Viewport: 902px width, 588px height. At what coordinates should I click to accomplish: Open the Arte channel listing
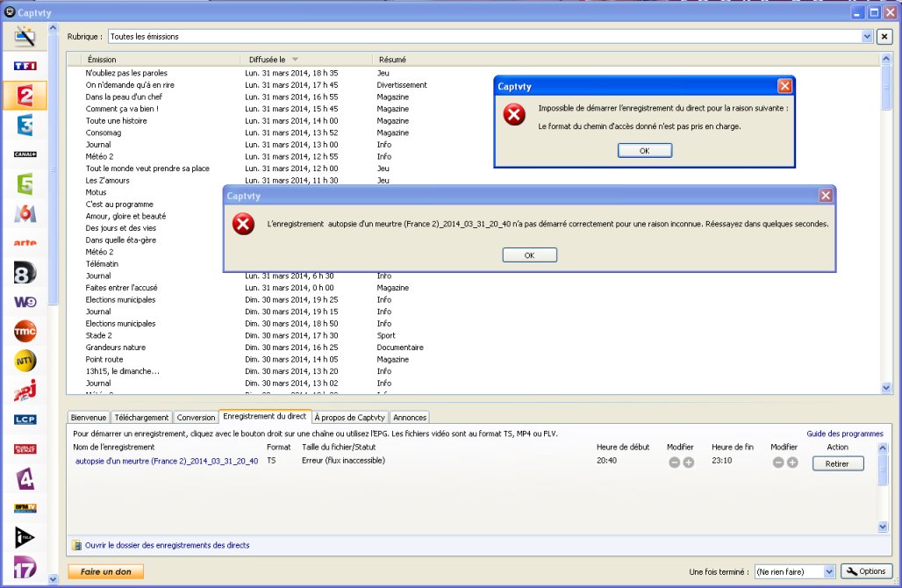25,242
